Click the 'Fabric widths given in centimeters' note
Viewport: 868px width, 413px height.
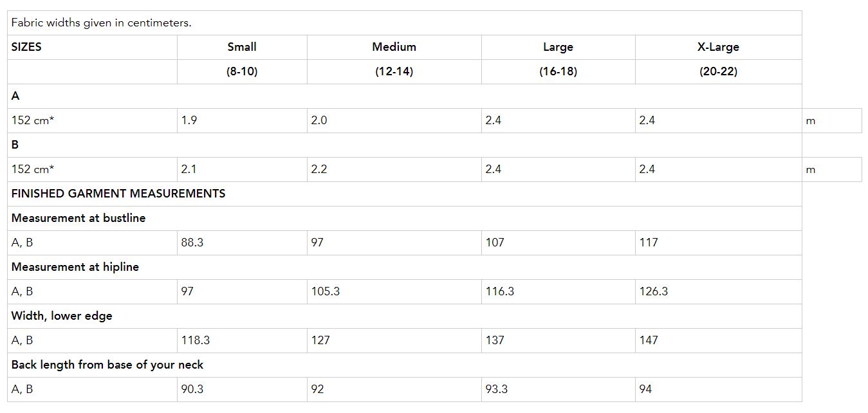click(x=102, y=23)
